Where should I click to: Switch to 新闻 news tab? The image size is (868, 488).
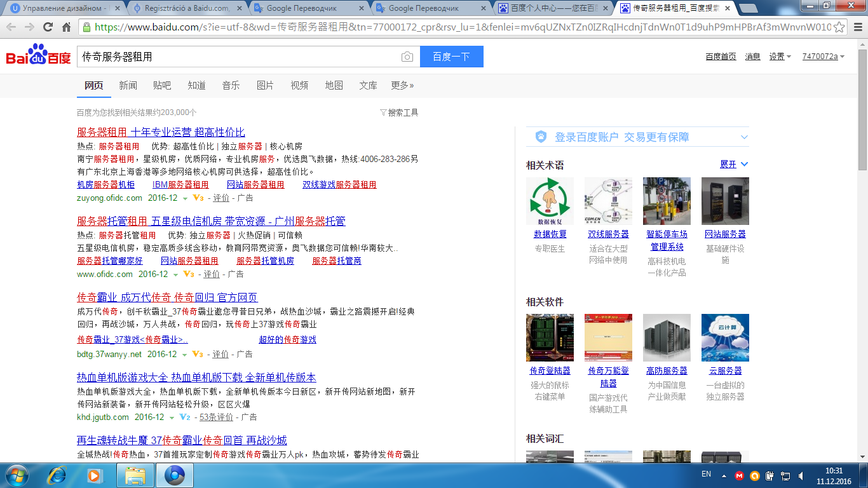click(128, 85)
